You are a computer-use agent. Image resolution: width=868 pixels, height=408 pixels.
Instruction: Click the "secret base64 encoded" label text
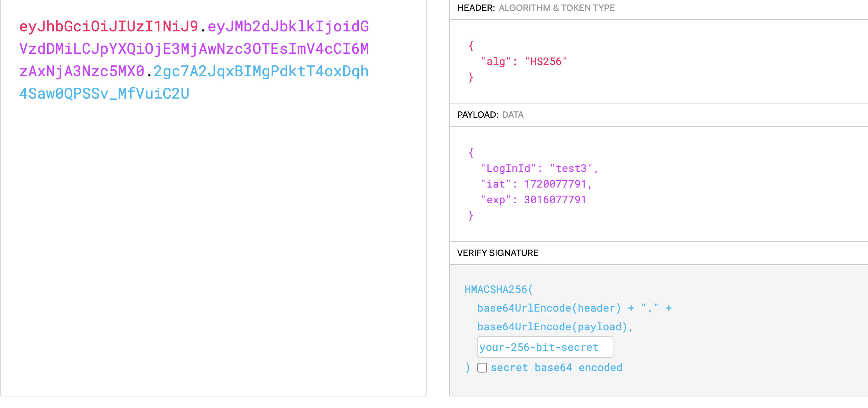(556, 368)
